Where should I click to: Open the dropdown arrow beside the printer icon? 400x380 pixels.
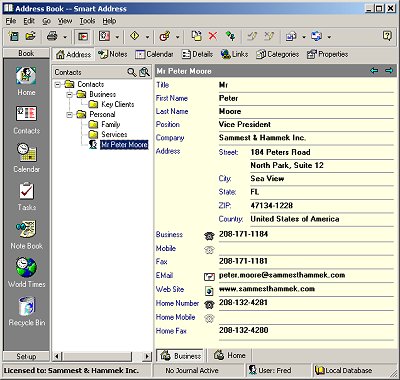65,37
